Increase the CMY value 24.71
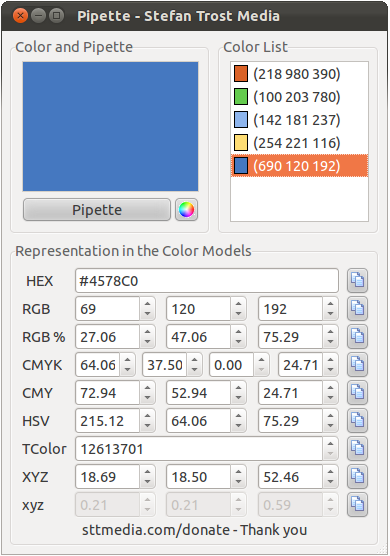This screenshot has height=556, width=390. (330, 388)
